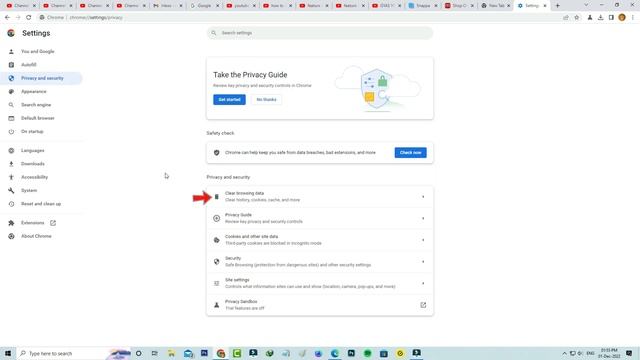
Task: Start the Privacy Guide with Get started
Action: (229, 100)
